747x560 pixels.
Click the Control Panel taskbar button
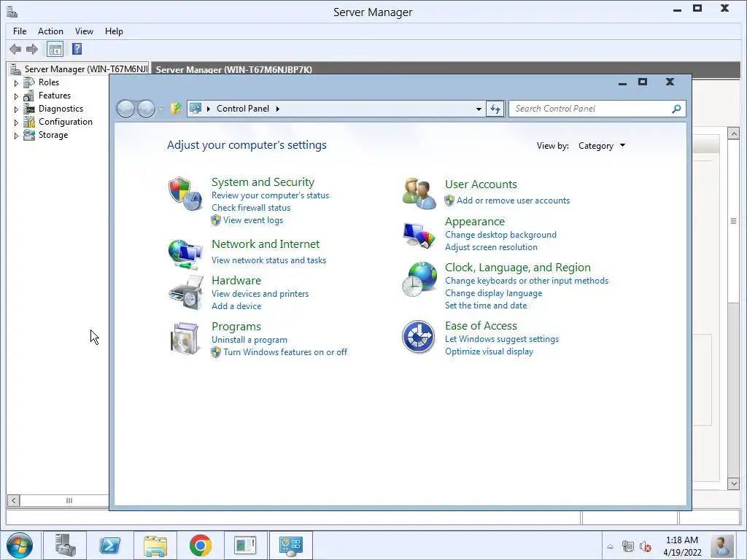[x=291, y=545]
